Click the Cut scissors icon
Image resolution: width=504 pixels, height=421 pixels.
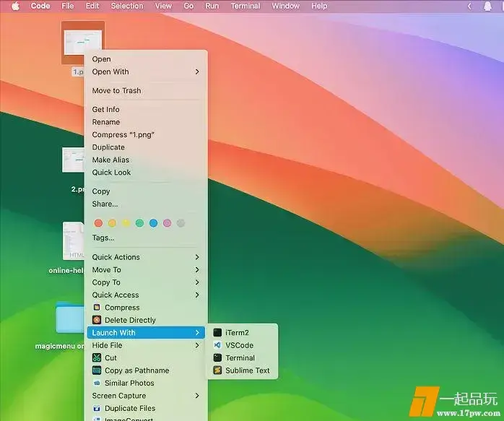pos(97,357)
